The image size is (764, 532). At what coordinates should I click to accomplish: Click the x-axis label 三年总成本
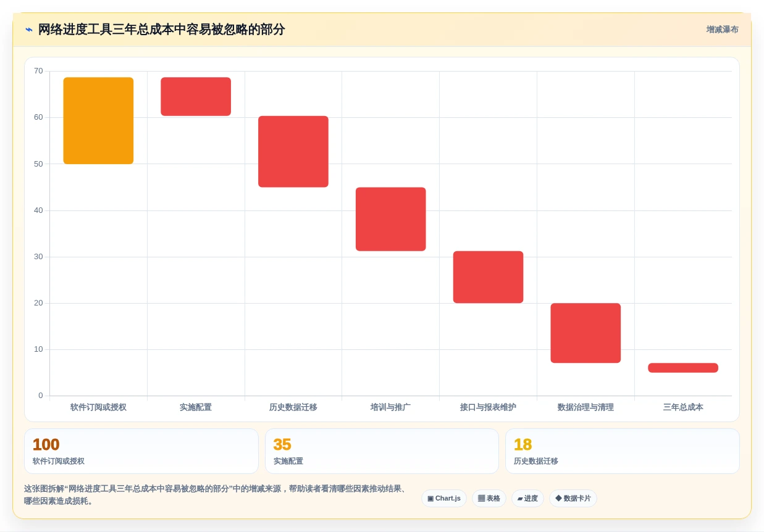[683, 407]
